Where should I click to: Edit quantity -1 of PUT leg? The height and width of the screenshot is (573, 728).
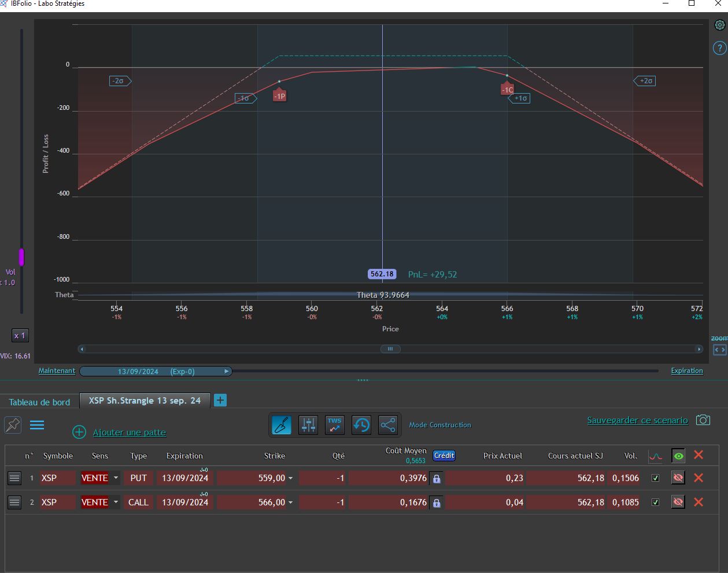click(x=323, y=478)
